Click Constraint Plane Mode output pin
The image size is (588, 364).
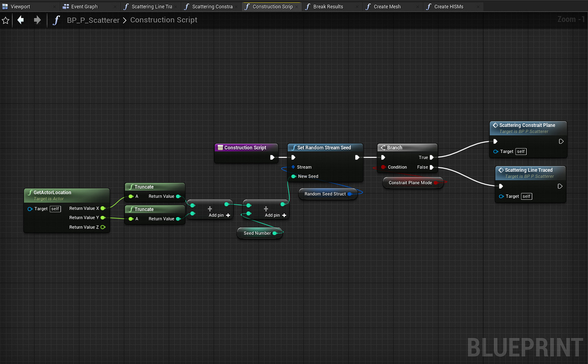coord(436,183)
